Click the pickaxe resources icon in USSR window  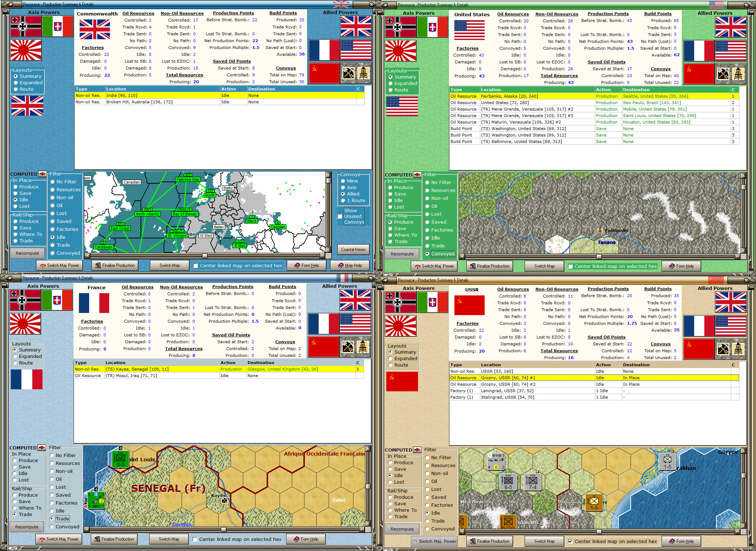coord(723,349)
